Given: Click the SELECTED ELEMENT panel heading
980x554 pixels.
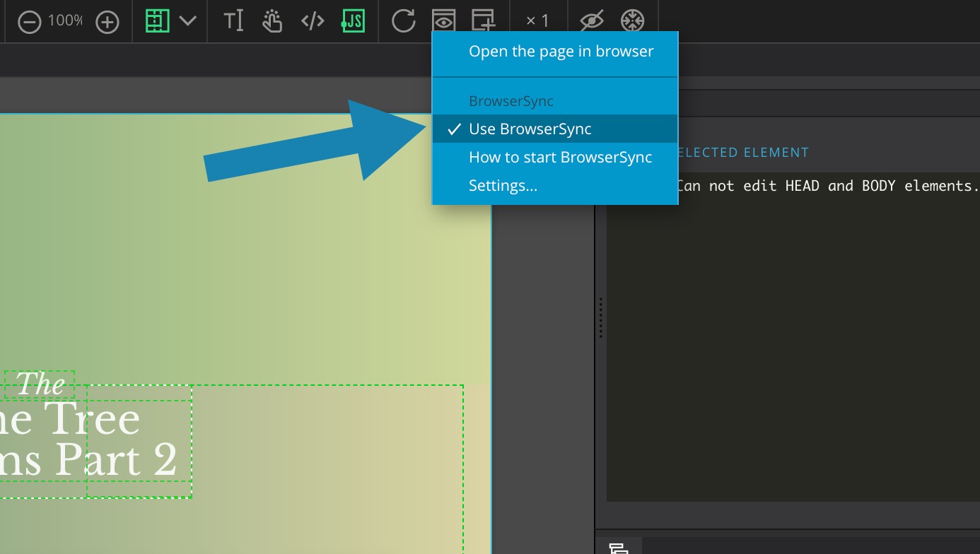Looking at the screenshot, I should [x=742, y=153].
